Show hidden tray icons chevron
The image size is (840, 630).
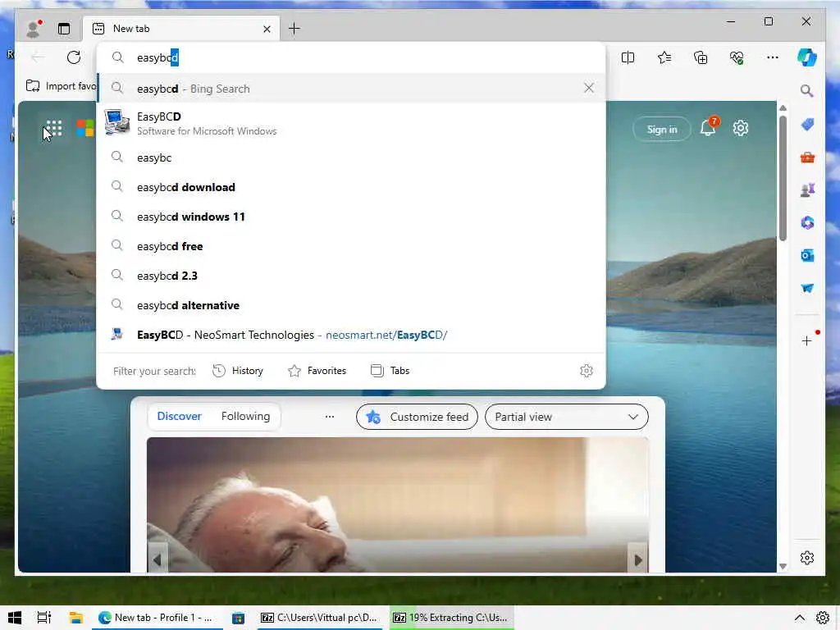(800, 618)
